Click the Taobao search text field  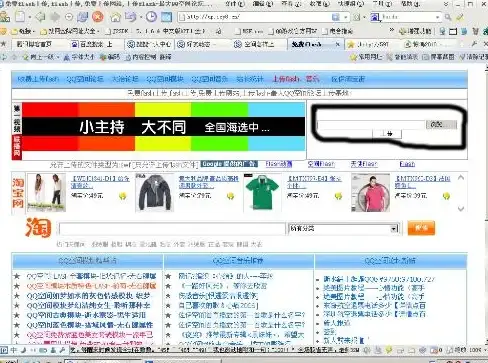[x=172, y=229]
